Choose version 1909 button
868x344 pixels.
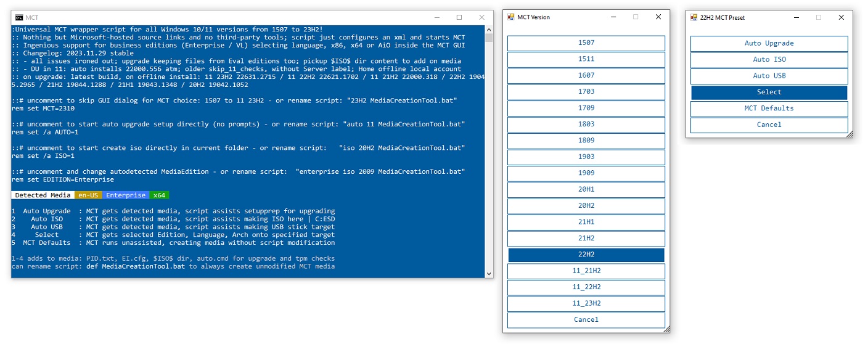(586, 173)
